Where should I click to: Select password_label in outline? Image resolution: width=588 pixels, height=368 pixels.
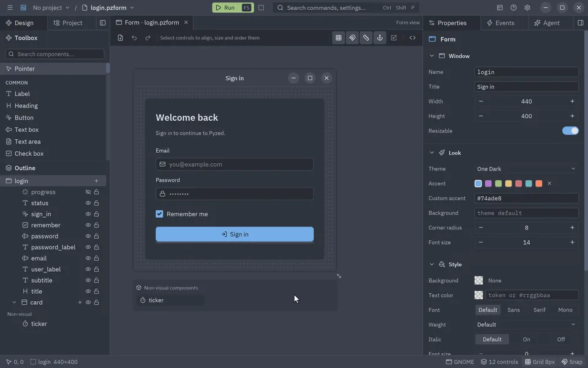point(53,247)
